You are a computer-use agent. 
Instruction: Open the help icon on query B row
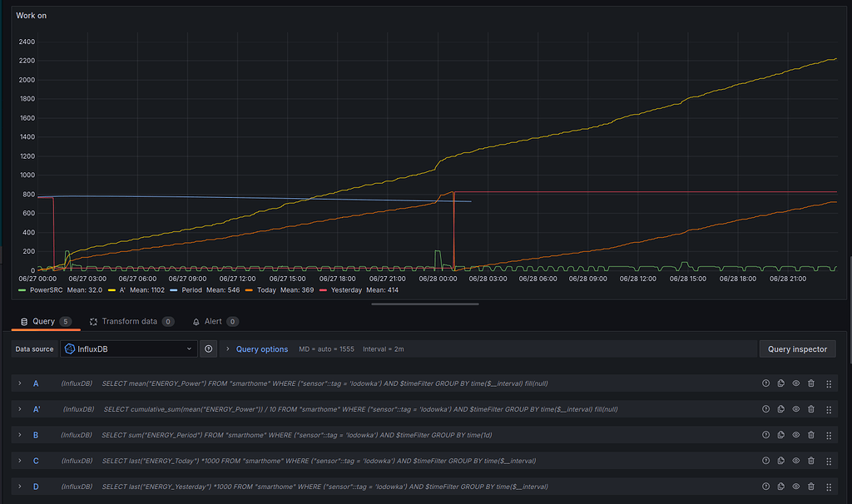765,434
